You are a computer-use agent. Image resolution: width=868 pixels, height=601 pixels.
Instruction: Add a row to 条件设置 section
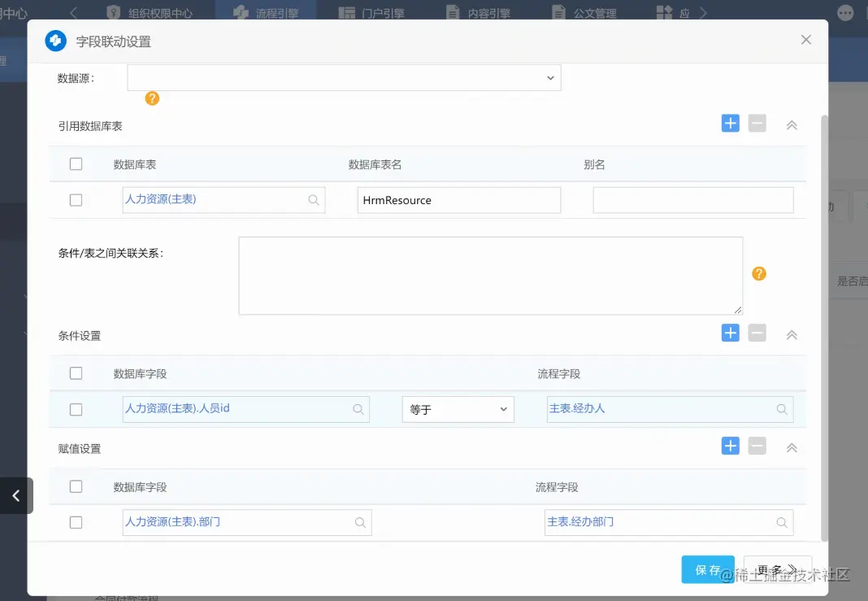(730, 333)
